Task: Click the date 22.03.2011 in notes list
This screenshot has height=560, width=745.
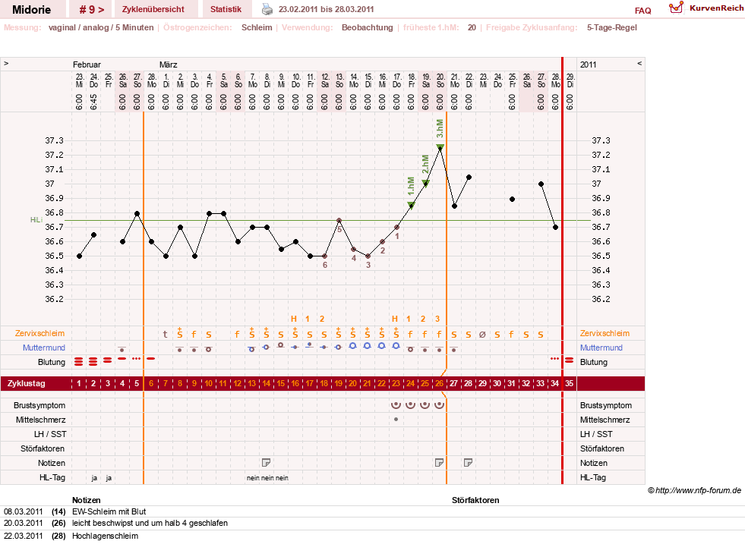Action: (24, 536)
